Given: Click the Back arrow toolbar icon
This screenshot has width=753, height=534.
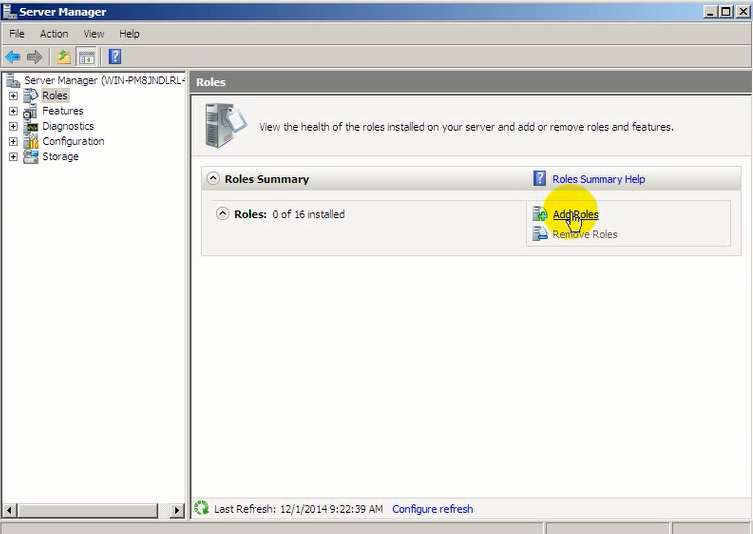Looking at the screenshot, I should pos(12,57).
